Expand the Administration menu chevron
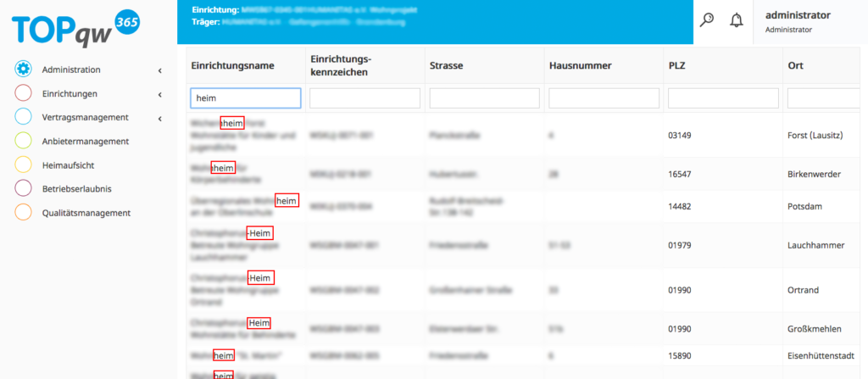The image size is (868, 379). [x=159, y=70]
